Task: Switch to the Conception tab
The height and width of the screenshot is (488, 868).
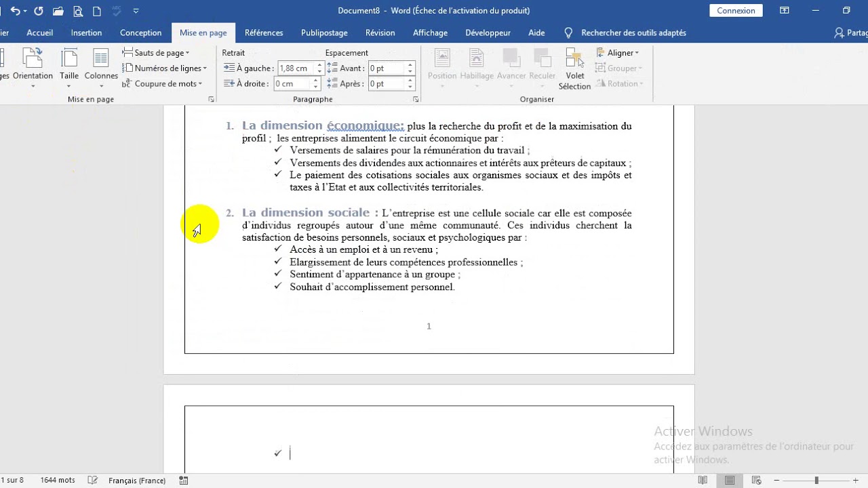Action: coord(140,33)
